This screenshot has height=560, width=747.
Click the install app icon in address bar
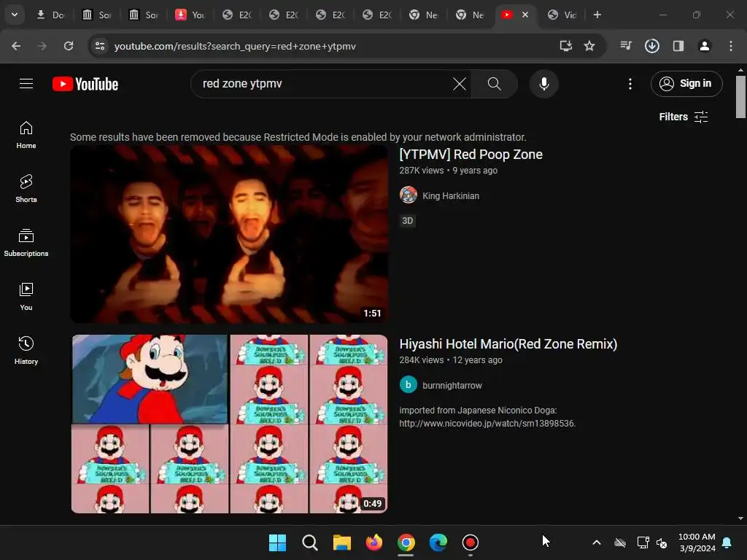(565, 46)
